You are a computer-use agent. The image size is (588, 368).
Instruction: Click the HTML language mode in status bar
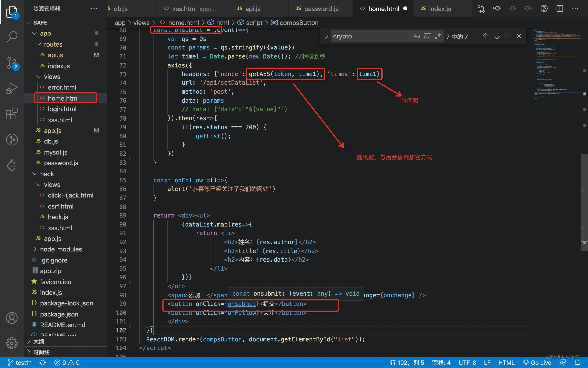(506, 363)
